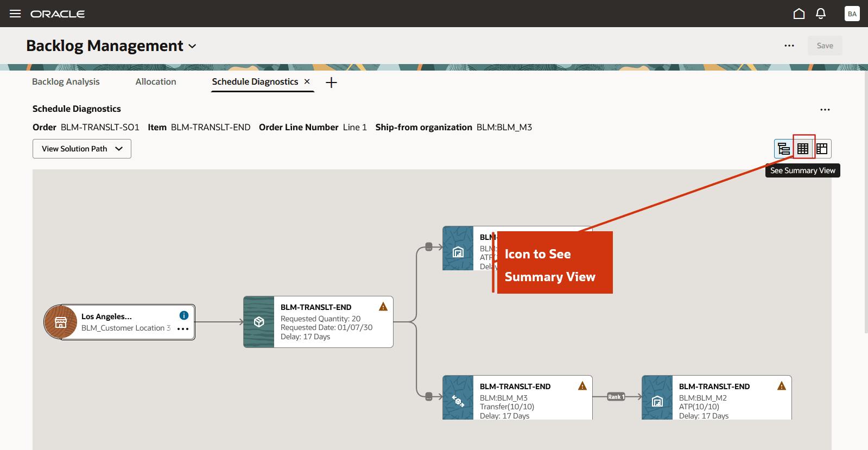Click Delay: 17 Days on requested node
The height and width of the screenshot is (450, 868).
click(305, 337)
